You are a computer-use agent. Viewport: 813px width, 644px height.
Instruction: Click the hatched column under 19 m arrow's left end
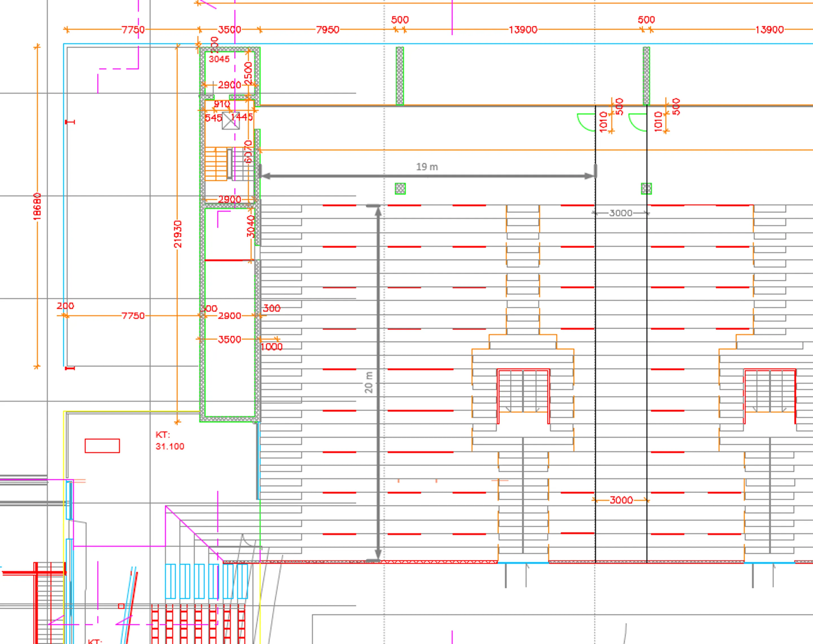point(400,188)
